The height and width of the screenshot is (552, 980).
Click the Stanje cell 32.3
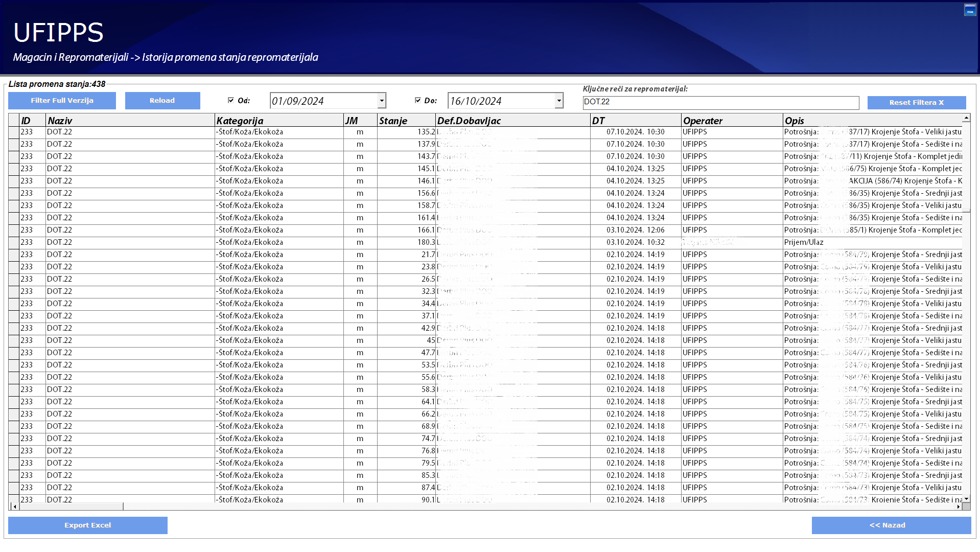tap(407, 291)
